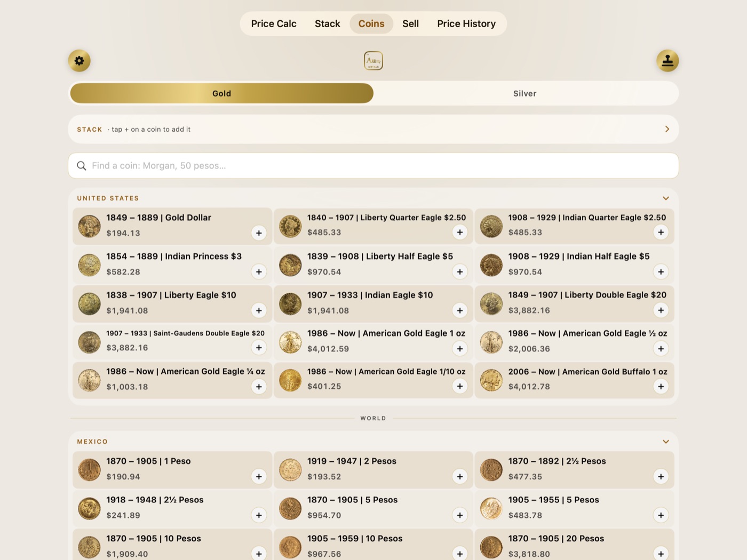Screen dimensions: 747x560
Task: Open the settings gear button
Action: pyautogui.click(x=79, y=61)
